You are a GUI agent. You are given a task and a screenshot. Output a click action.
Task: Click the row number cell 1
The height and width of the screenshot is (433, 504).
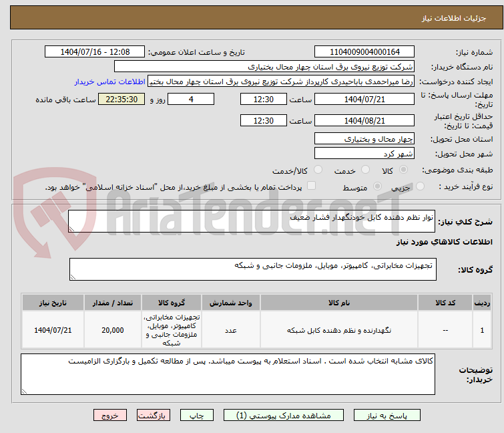[482, 330]
